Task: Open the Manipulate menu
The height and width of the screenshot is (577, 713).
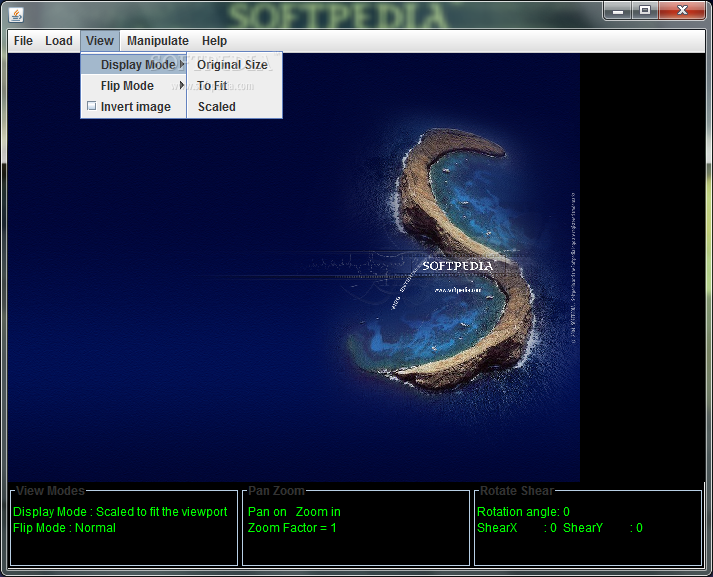Action: click(x=158, y=41)
